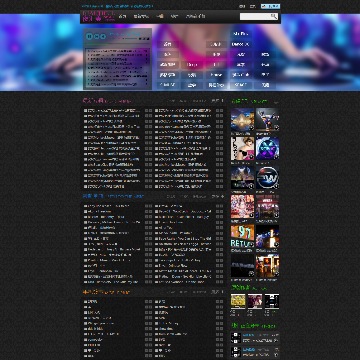360x360 pixels.
Task: Expand the more link of orange-titled section
Action: coord(217,292)
